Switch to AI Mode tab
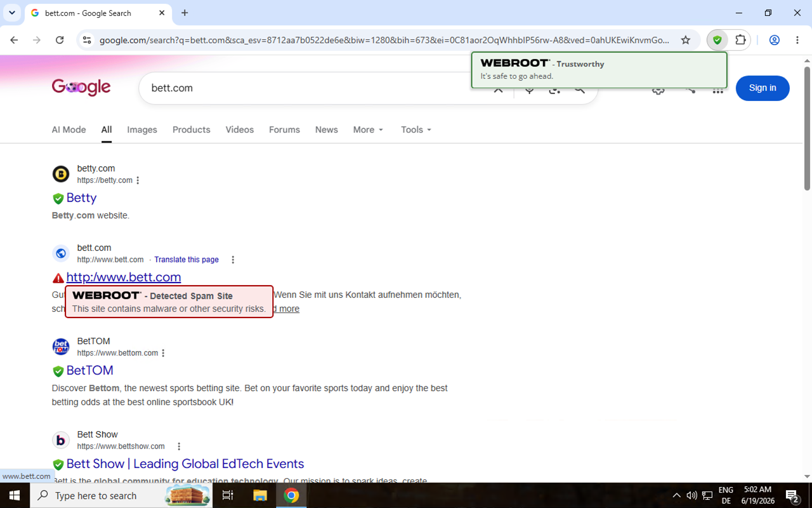This screenshot has height=508, width=812. [69, 130]
